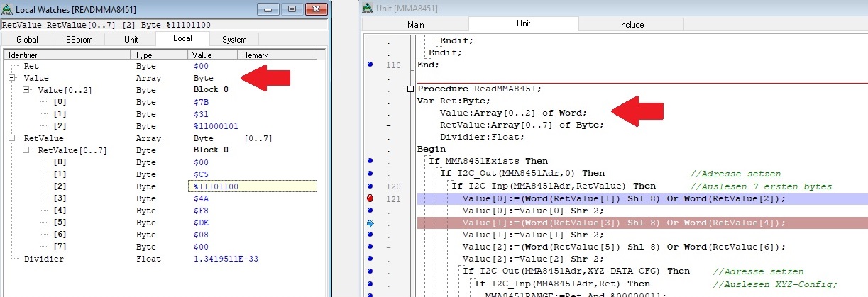
Task: Click code line 'Dividier:Float;'
Action: (x=482, y=137)
